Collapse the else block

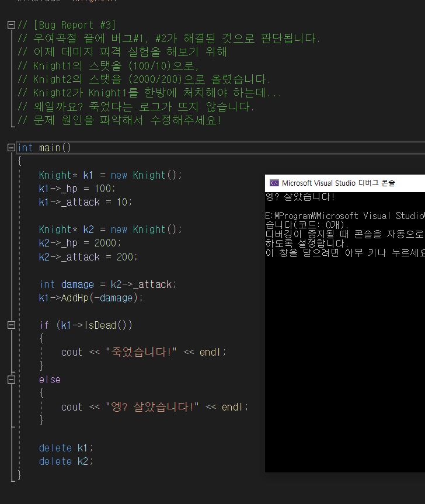pyautogui.click(x=11, y=380)
